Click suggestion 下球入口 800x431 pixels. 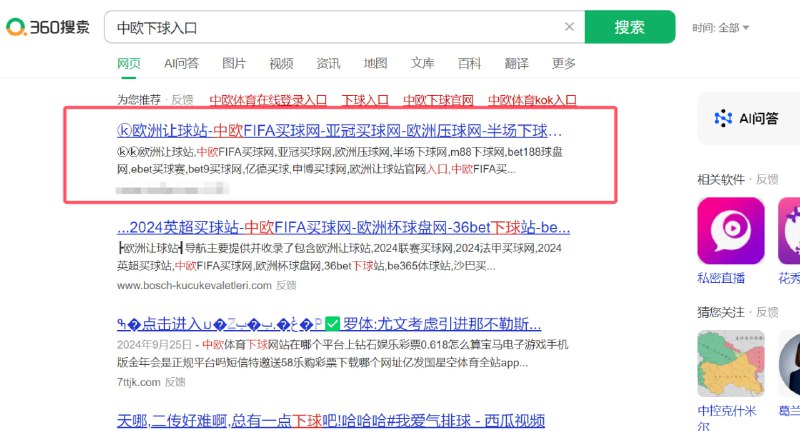[365, 100]
